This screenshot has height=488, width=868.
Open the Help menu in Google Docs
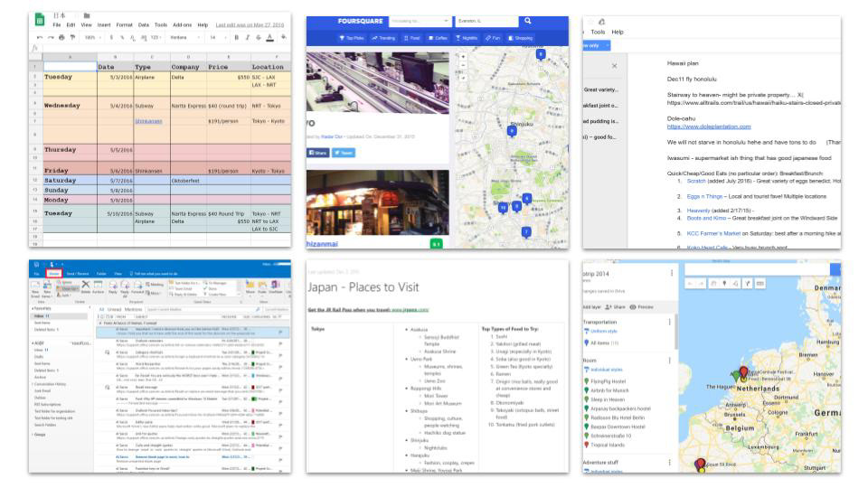coord(618,33)
